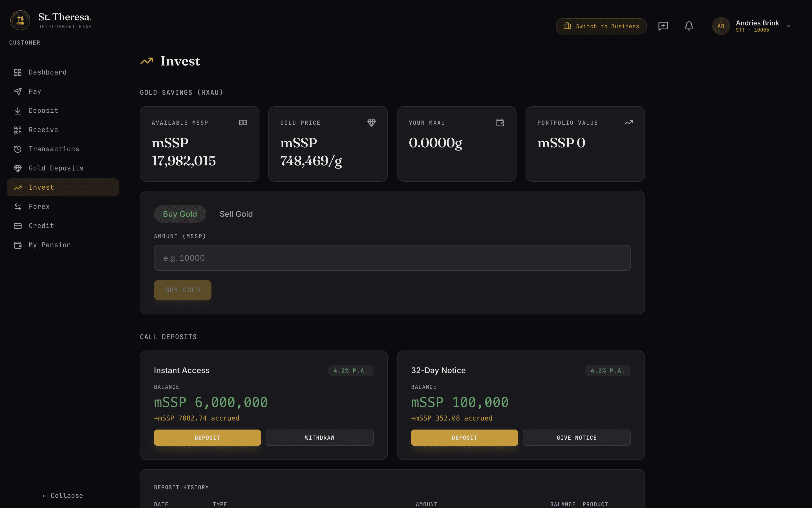The height and width of the screenshot is (508, 812).
Task: Click Switch to Business button
Action: point(601,26)
